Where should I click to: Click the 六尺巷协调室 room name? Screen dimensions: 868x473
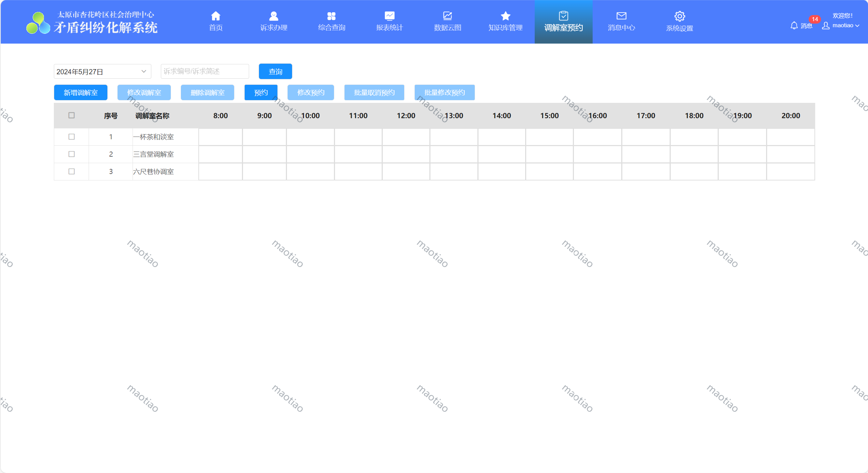153,172
